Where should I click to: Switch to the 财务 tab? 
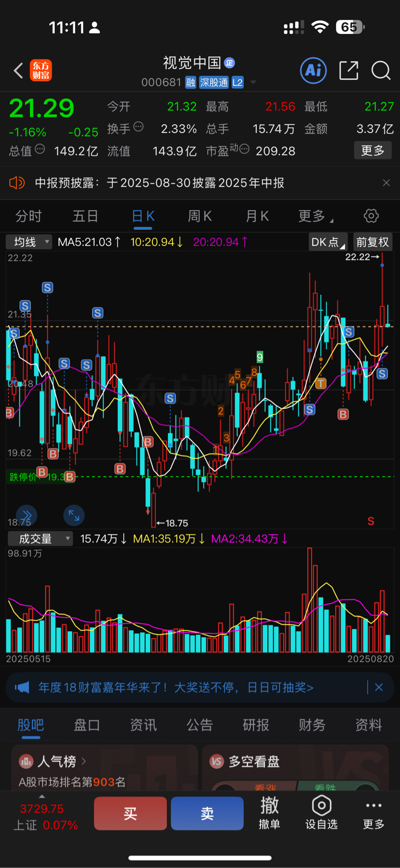312,725
